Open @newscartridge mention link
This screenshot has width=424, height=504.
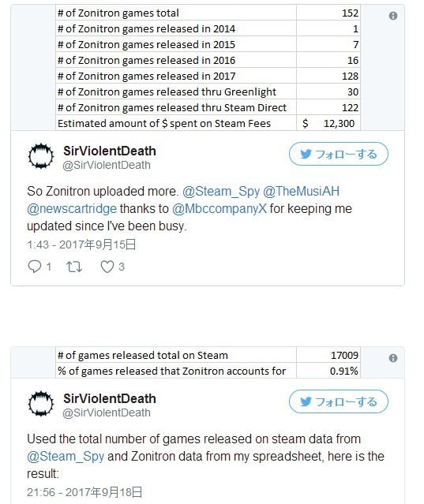(72, 209)
